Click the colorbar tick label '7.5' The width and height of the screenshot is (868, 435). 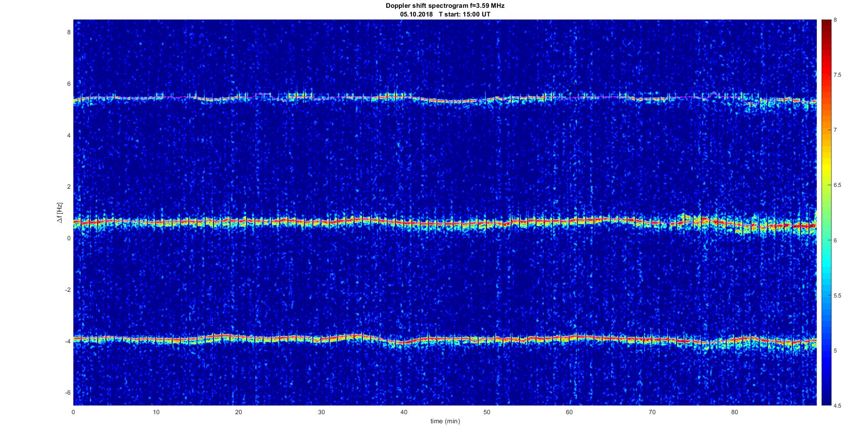point(837,75)
